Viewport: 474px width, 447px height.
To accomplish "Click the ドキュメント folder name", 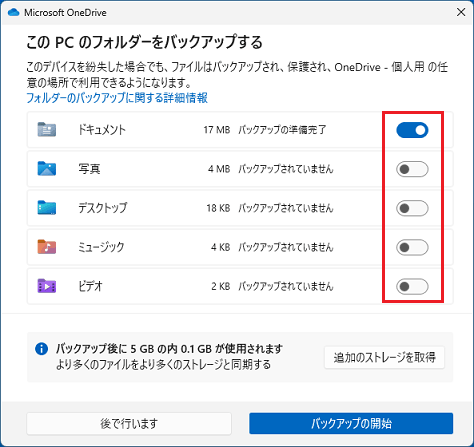I will point(102,129).
